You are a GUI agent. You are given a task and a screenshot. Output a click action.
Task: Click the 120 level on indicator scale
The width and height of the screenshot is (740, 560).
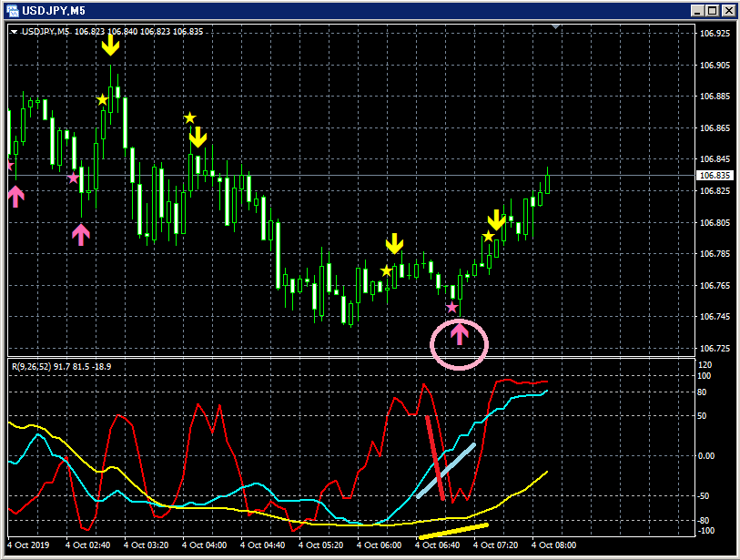coord(705,365)
